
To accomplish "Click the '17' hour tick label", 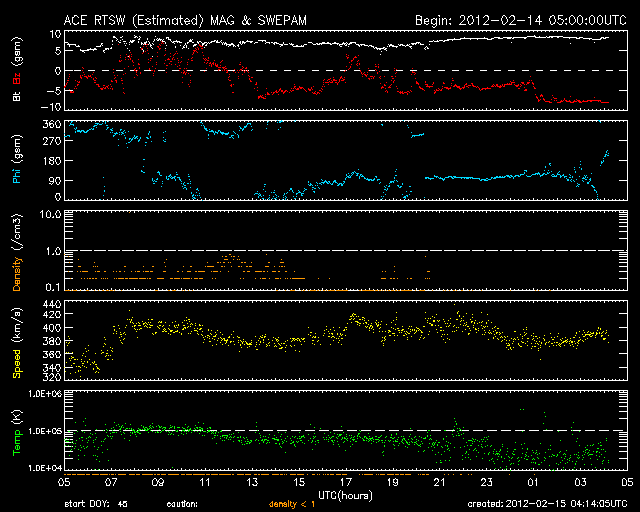I will (x=346, y=483).
